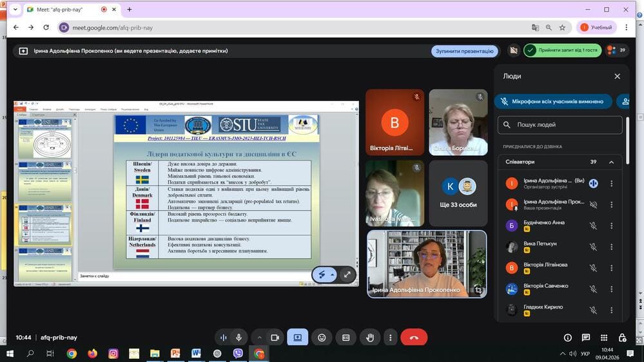This screenshot has height=362, width=644.
Task: Open Microsoft Word from the taskbar
Action: (196, 354)
